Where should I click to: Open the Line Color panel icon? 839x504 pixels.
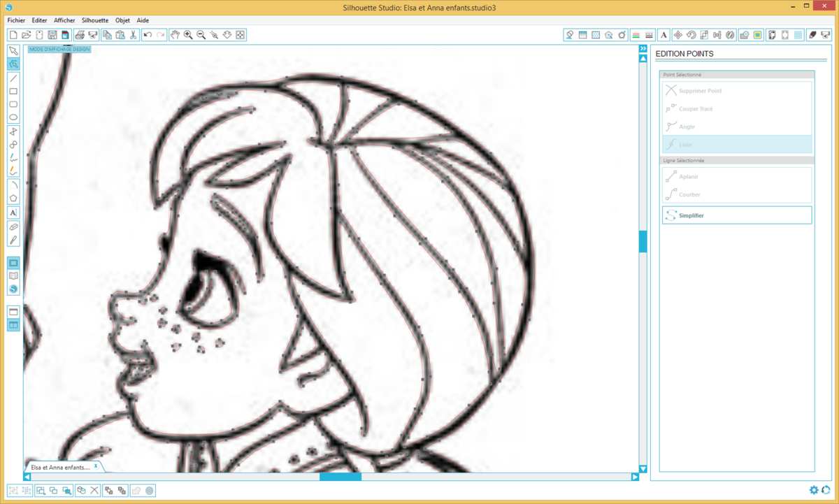636,34
